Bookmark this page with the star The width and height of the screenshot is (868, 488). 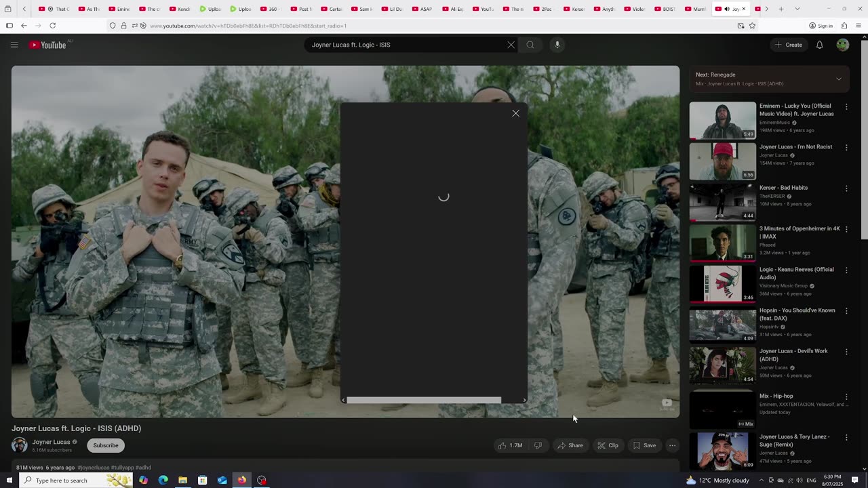pos(752,26)
